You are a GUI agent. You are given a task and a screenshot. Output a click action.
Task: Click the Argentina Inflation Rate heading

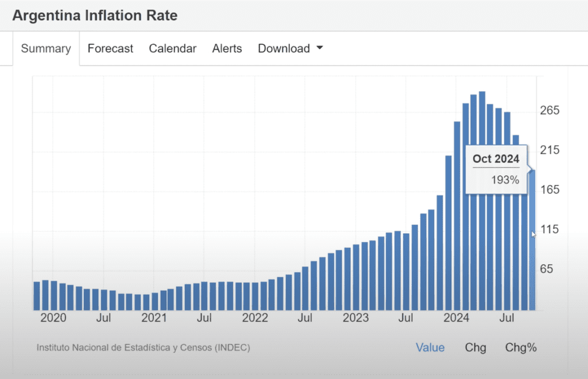tap(95, 16)
